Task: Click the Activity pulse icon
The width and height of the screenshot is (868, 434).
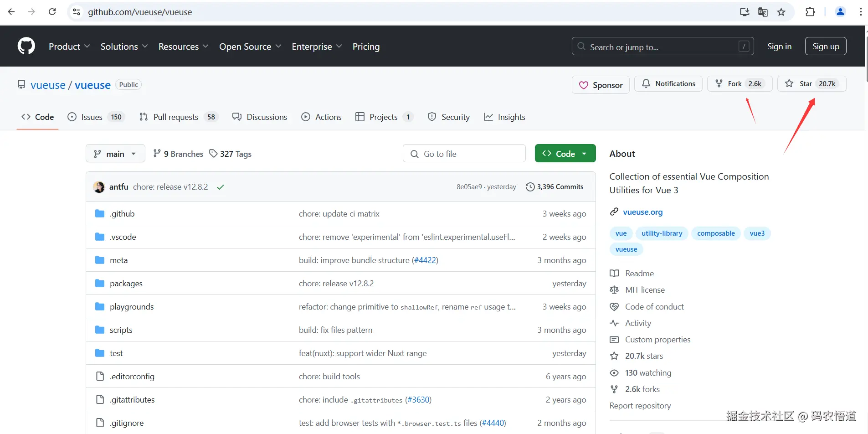Action: pyautogui.click(x=614, y=323)
